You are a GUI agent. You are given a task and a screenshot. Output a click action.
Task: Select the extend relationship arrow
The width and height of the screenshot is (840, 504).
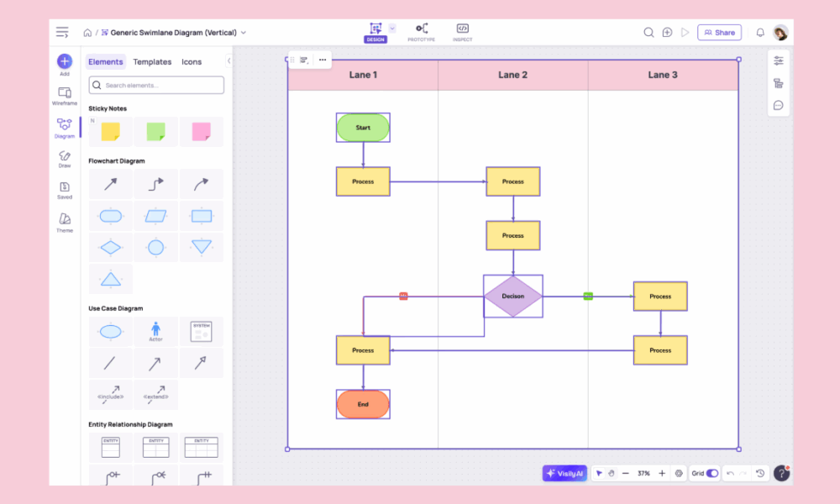156,395
